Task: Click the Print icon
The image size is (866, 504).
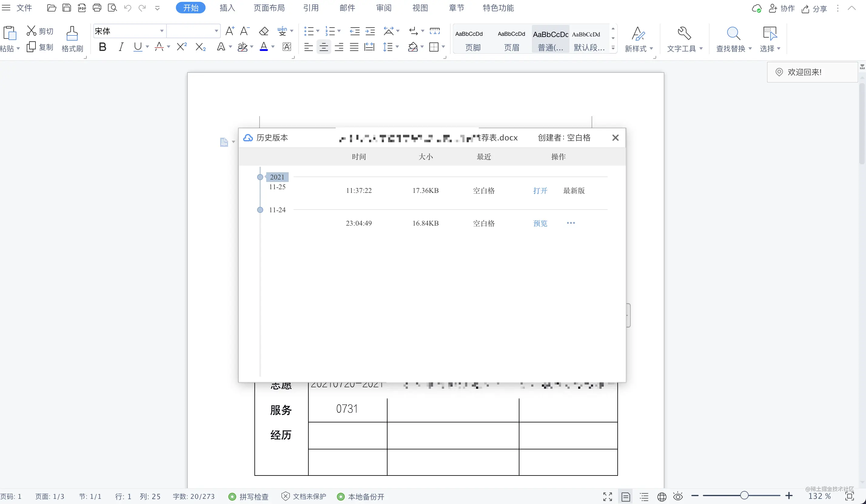Action: point(97,8)
